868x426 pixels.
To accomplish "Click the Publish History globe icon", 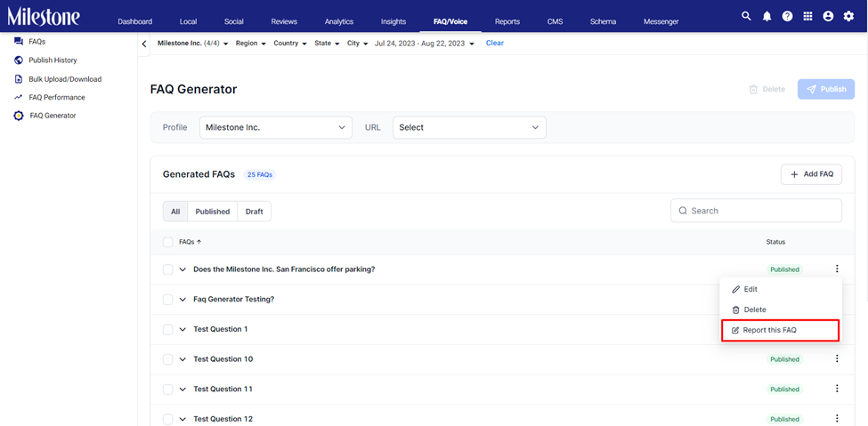I will pyautogui.click(x=19, y=60).
